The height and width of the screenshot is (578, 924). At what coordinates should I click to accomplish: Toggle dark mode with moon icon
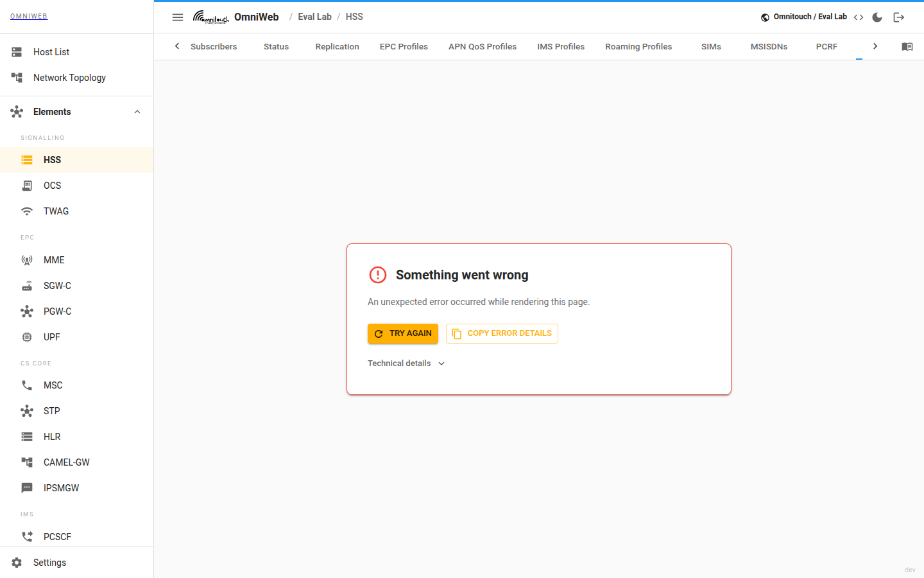877,17
